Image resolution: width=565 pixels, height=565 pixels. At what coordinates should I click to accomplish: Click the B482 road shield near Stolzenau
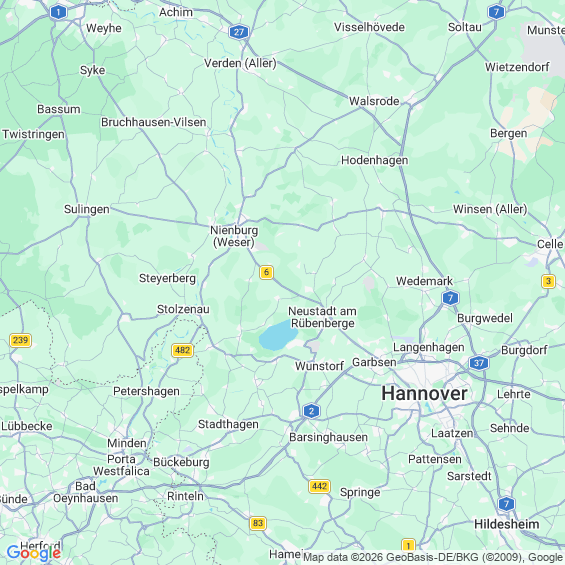[183, 350]
